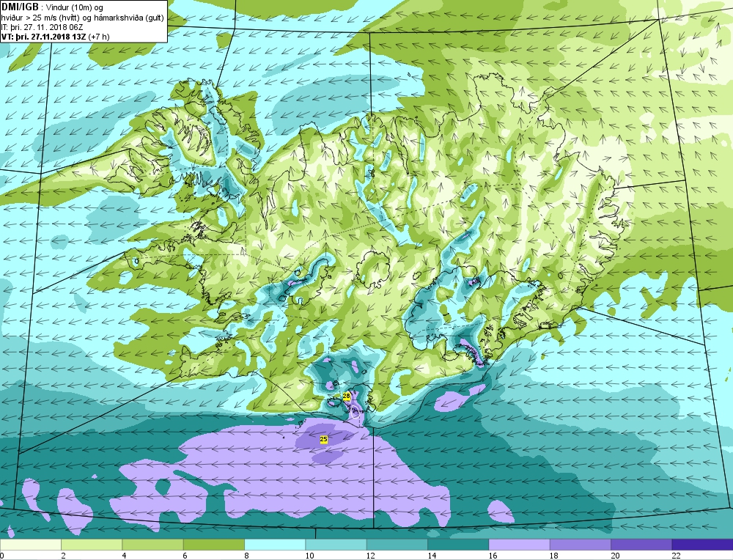Click the medium green 4–6 m/s legend swatch
Screen dimensions: 733x560
pos(153,545)
